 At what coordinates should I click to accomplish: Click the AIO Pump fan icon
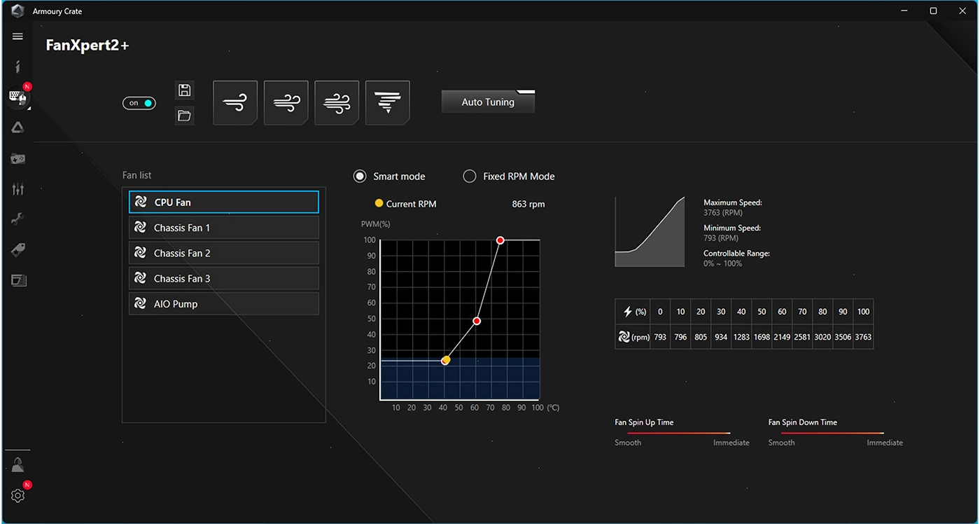141,304
